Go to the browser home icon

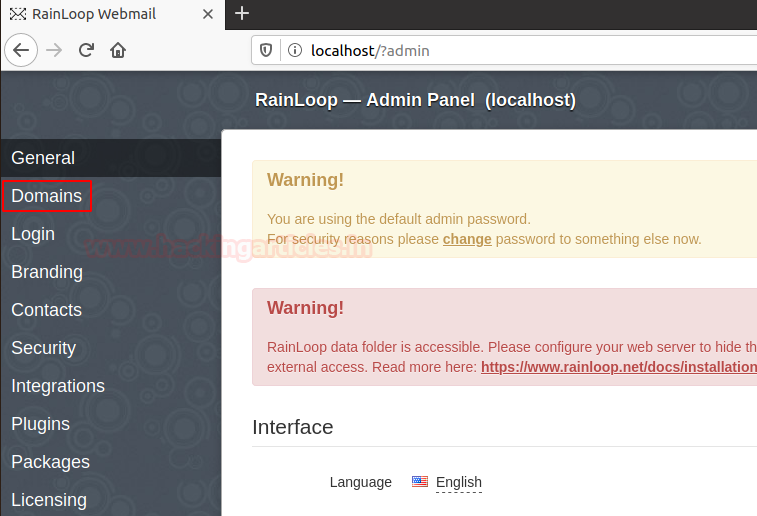(x=118, y=50)
